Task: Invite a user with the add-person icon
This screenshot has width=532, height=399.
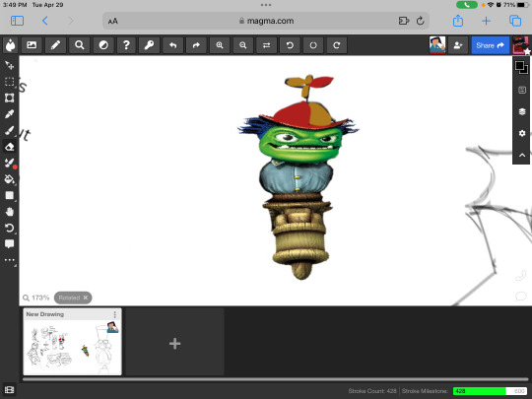Action: tap(458, 45)
